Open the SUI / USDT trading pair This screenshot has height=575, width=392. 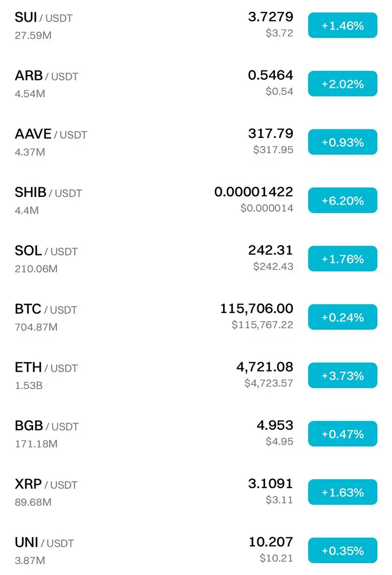coord(196,25)
